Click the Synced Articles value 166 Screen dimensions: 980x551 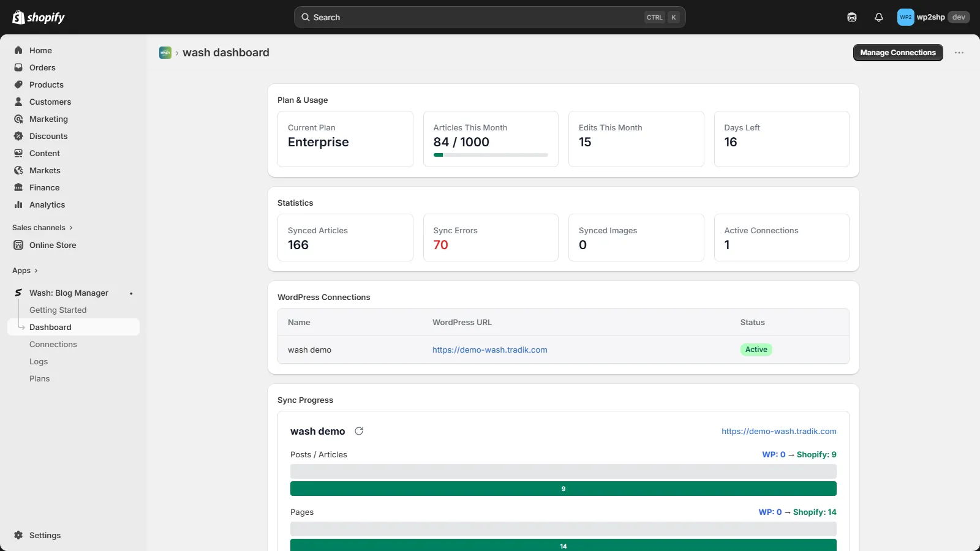298,245
